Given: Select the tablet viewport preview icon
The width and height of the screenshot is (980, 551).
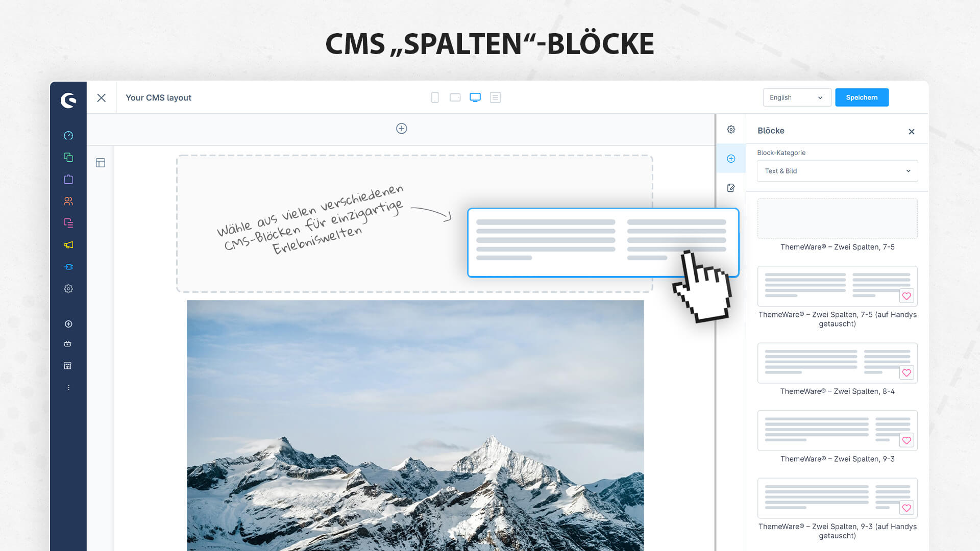Looking at the screenshot, I should coord(455,97).
